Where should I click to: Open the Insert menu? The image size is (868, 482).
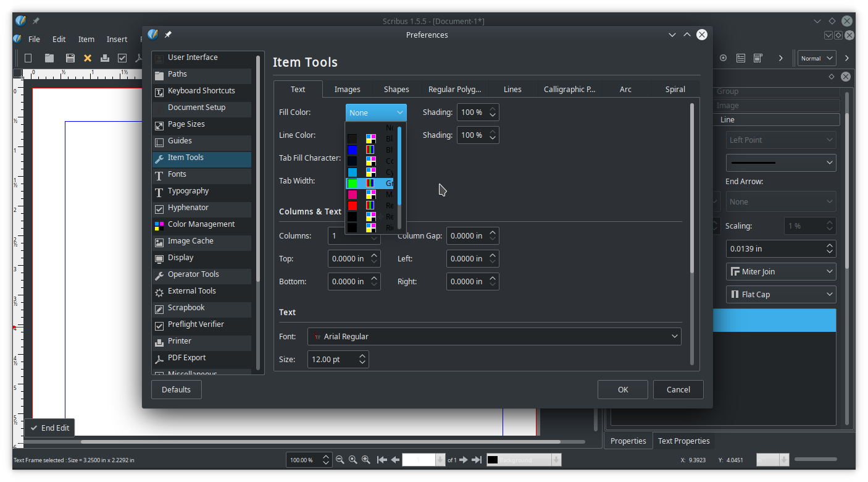point(117,40)
